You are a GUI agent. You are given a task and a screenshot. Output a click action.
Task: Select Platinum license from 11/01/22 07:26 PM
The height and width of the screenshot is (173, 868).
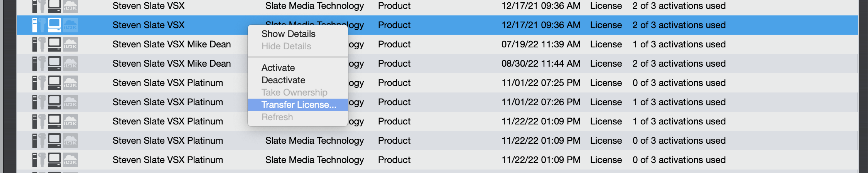437,102
